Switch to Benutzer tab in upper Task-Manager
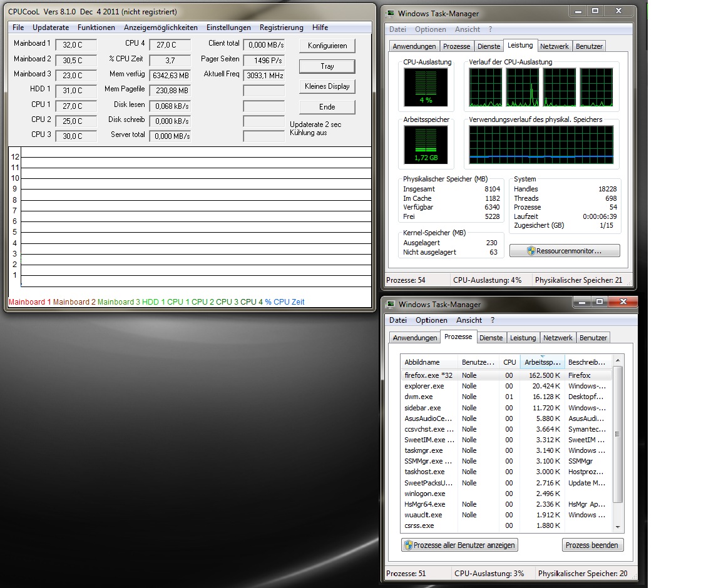 point(589,46)
